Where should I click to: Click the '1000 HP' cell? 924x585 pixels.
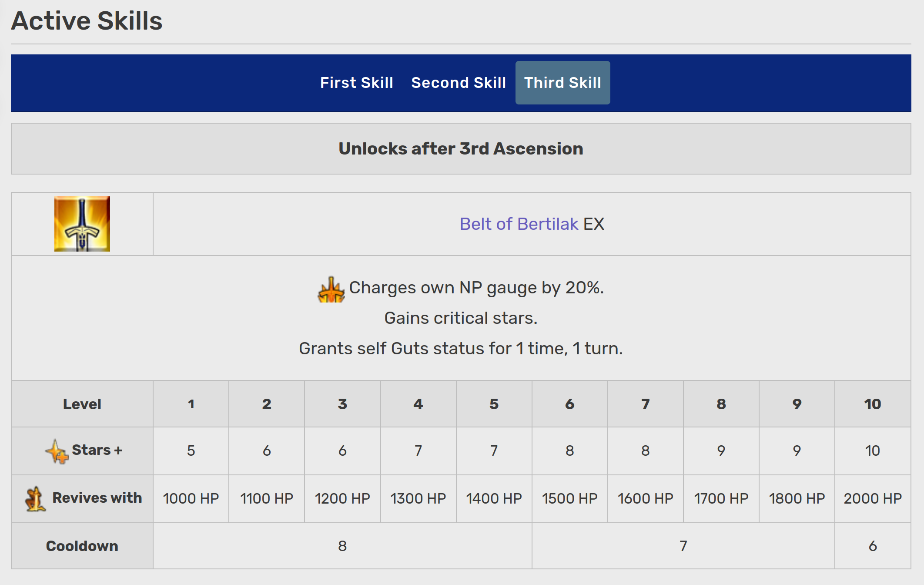(191, 499)
